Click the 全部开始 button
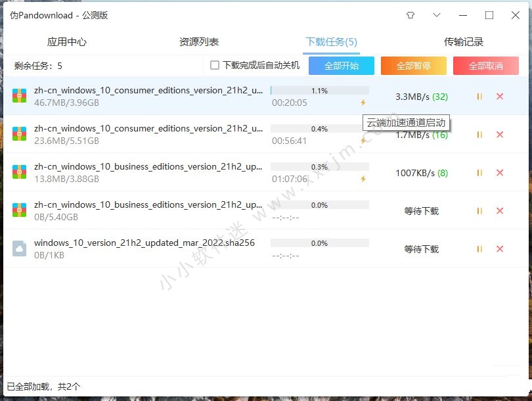 pos(342,66)
